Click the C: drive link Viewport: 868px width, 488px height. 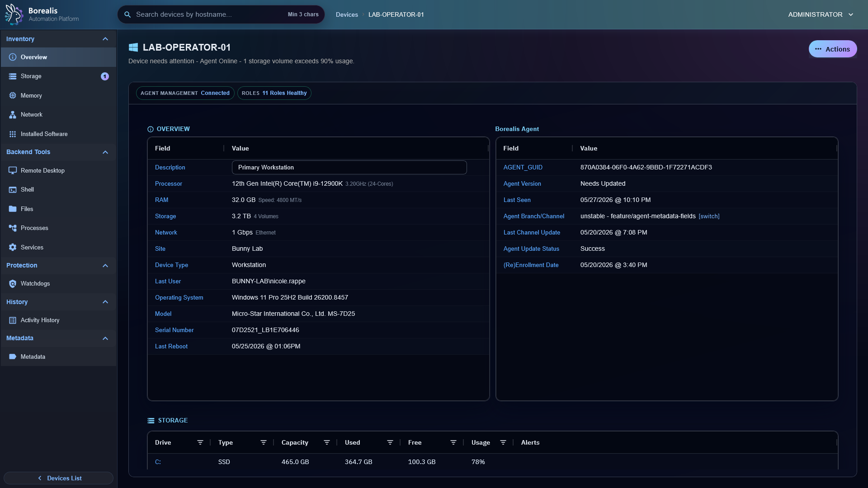point(158,462)
